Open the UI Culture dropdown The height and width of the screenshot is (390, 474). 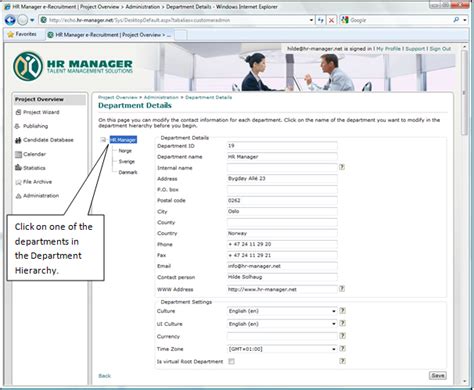pyautogui.click(x=282, y=324)
